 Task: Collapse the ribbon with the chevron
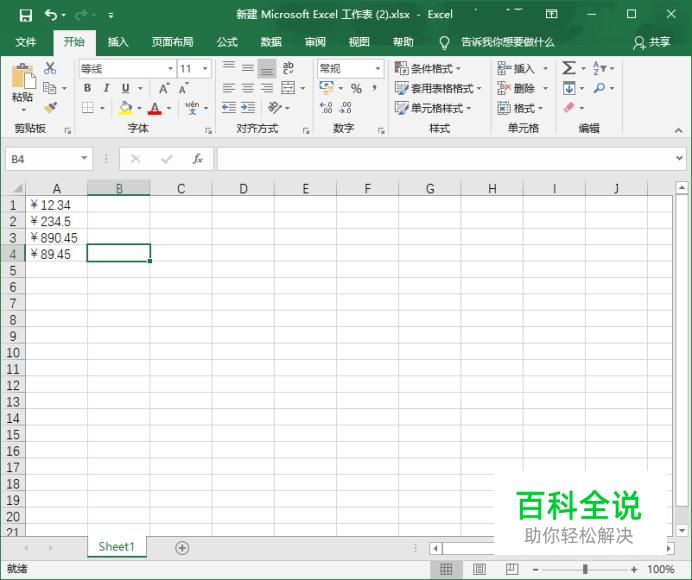678,131
